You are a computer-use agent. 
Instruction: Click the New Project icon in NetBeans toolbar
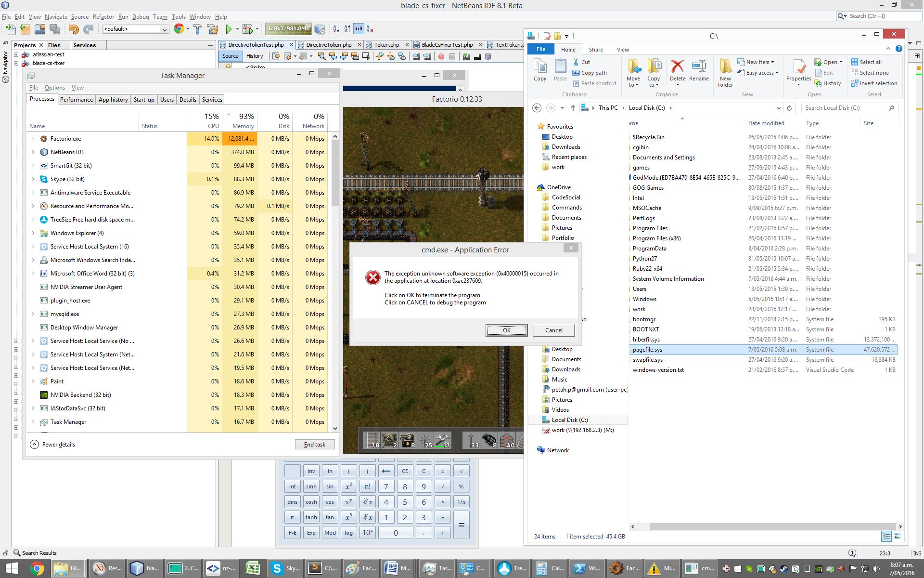[25, 29]
